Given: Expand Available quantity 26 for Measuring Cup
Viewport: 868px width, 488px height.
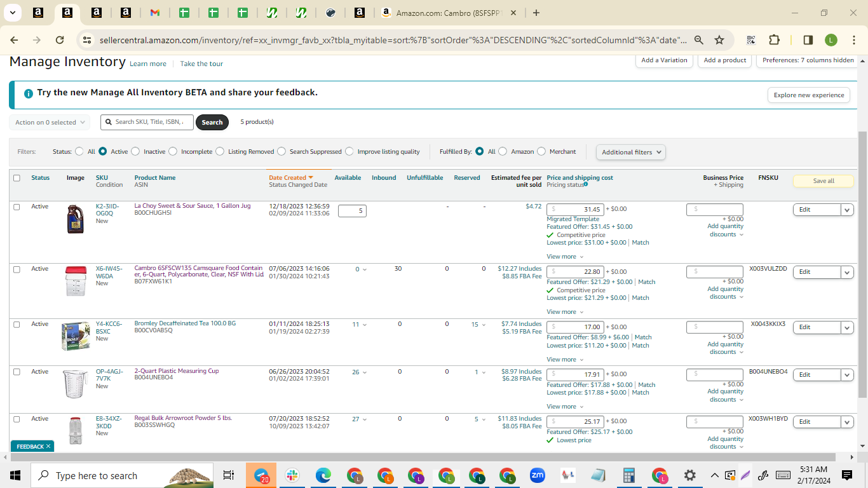Looking at the screenshot, I should coord(360,372).
